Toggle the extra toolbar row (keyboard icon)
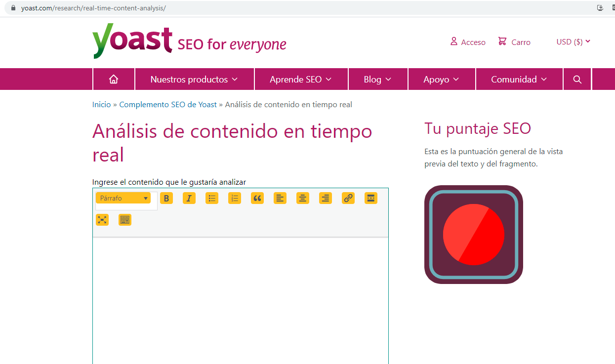Image resolution: width=615 pixels, height=364 pixels. point(125,220)
